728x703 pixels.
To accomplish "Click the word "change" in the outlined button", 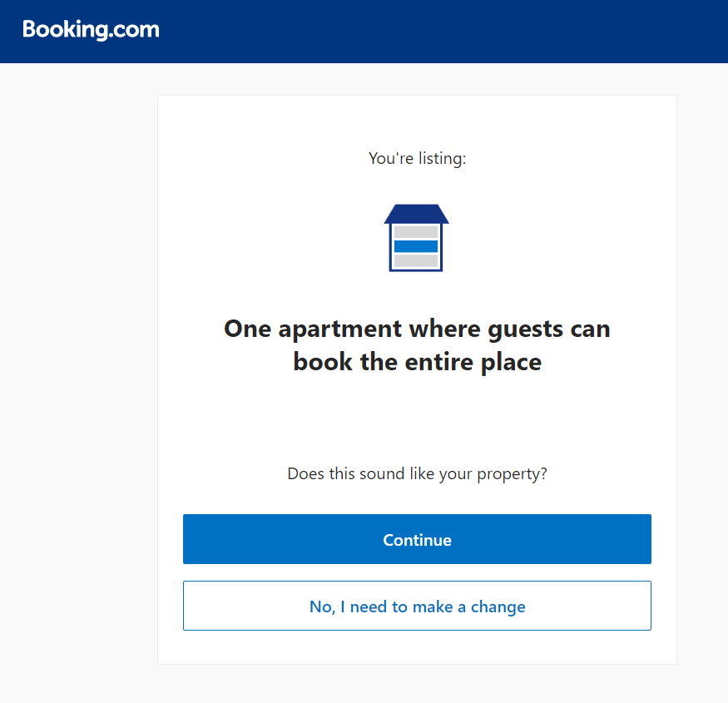I will point(498,606).
